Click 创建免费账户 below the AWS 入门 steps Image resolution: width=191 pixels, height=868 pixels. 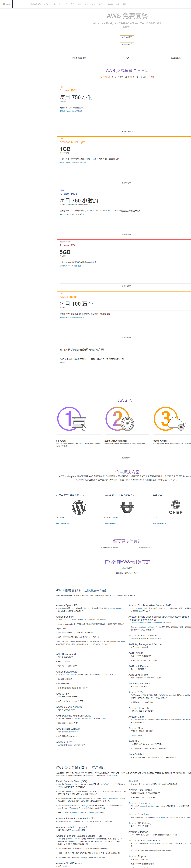127,458
